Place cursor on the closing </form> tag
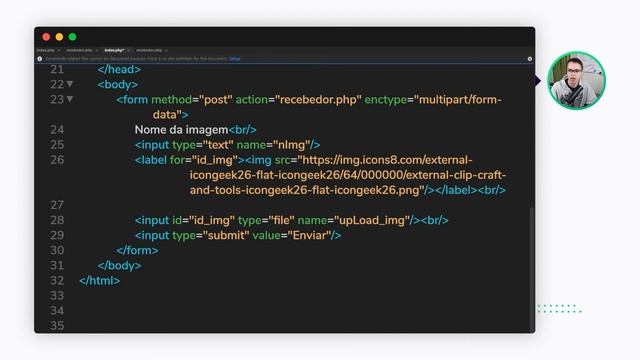Image resolution: width=640 pixels, height=360 pixels. tap(137, 251)
